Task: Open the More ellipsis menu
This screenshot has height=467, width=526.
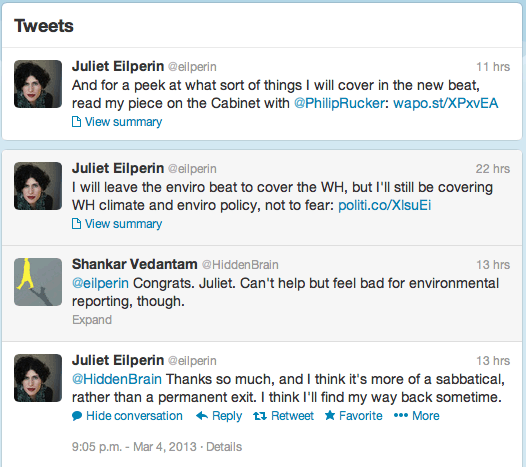Action: point(417,416)
